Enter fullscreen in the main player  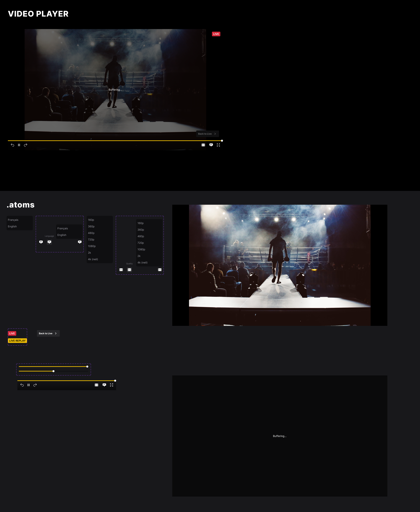(x=218, y=145)
